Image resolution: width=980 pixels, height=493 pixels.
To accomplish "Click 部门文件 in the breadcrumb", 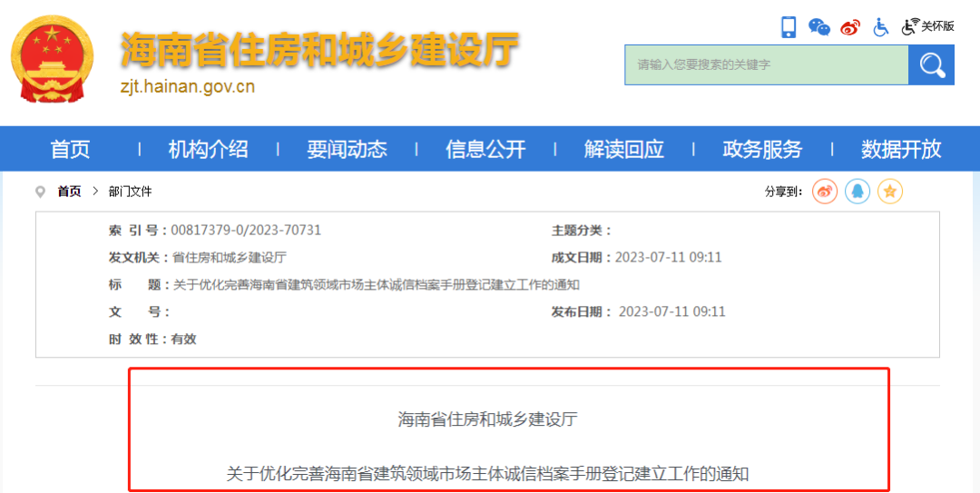I will 130,192.
